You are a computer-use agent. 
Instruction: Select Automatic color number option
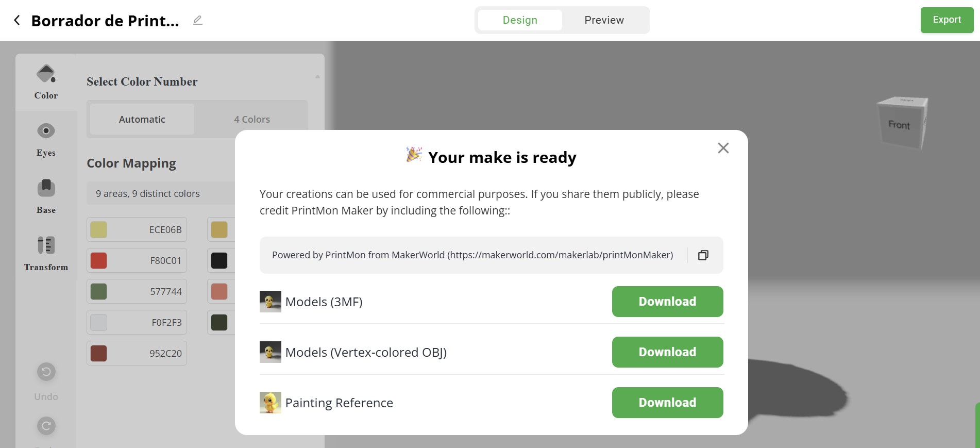[142, 119]
